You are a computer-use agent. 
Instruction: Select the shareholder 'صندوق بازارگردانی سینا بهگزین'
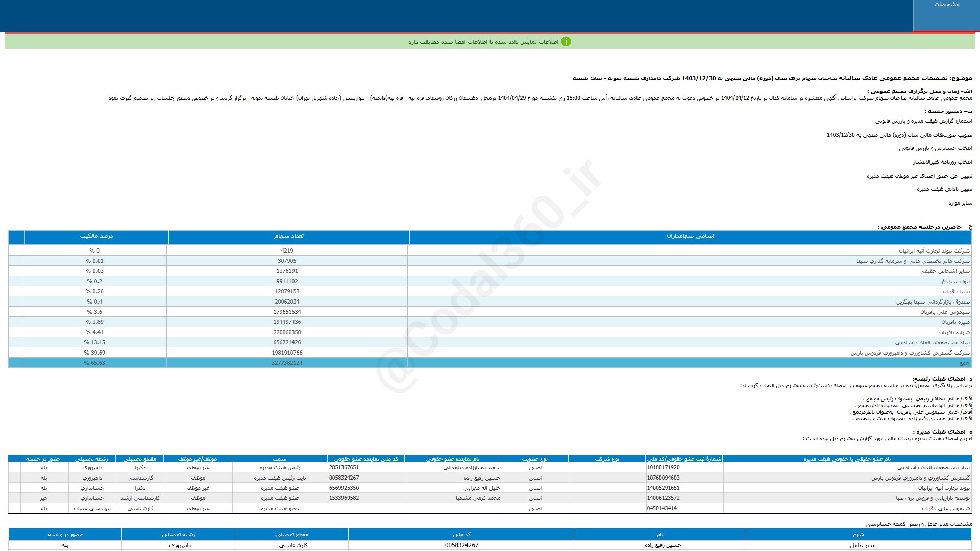tap(933, 302)
